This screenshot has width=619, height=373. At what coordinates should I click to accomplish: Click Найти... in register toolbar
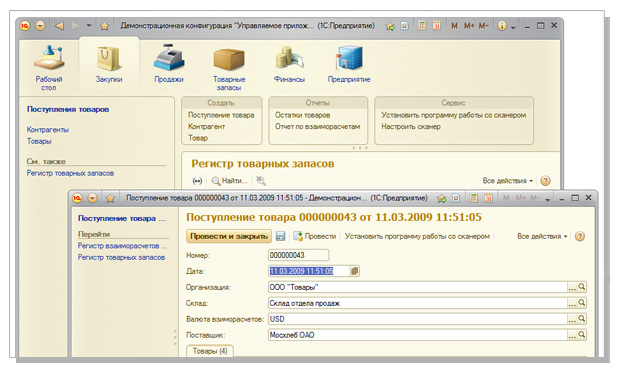(230, 181)
